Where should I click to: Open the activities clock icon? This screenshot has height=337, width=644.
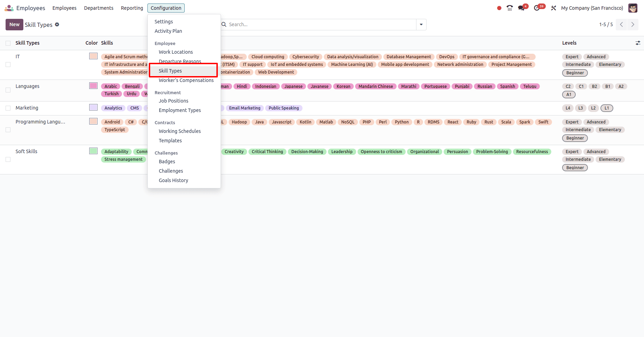[537, 8]
